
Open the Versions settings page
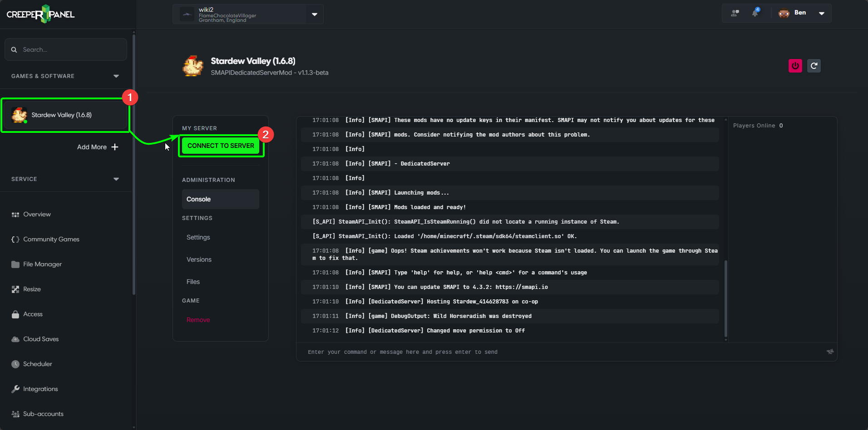pyautogui.click(x=199, y=259)
